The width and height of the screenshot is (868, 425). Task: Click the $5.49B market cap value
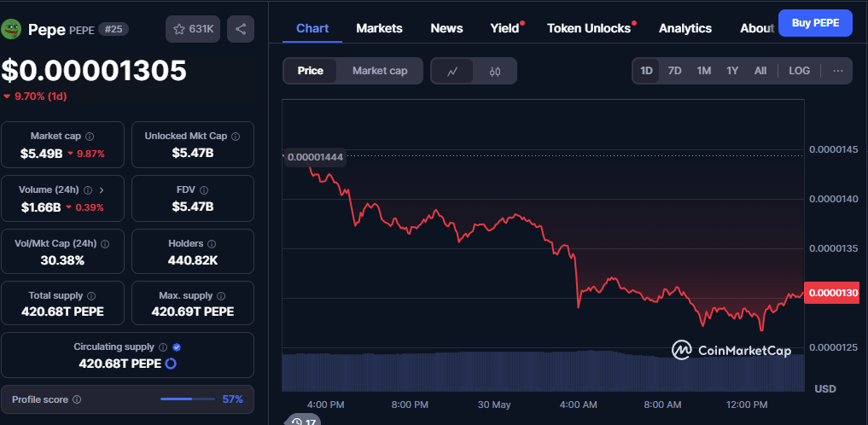[42, 154]
